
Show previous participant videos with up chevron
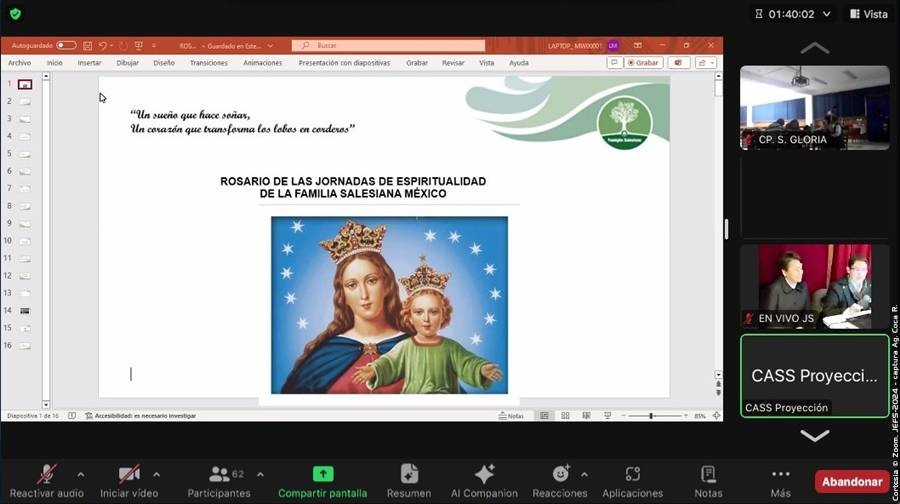tap(814, 49)
